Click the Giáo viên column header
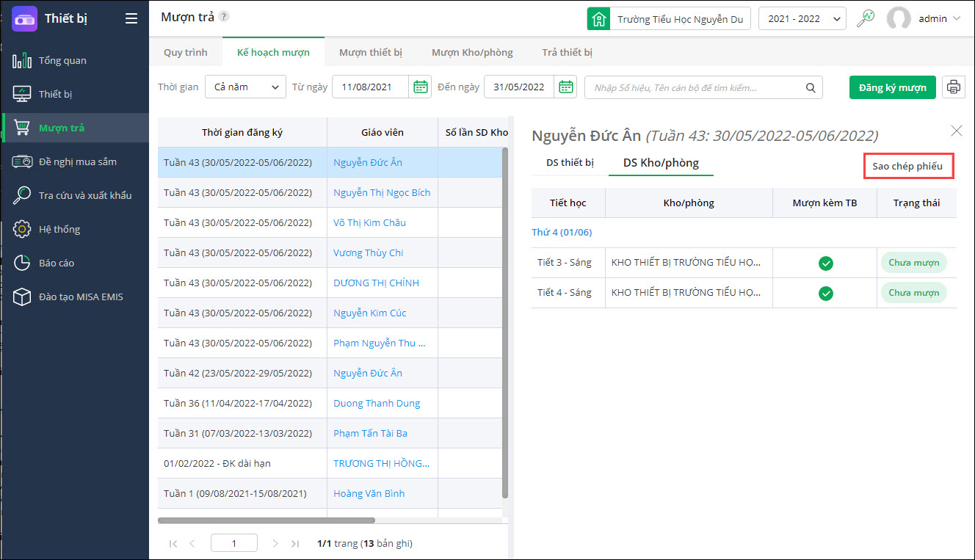The height and width of the screenshot is (560, 975). pos(383,132)
